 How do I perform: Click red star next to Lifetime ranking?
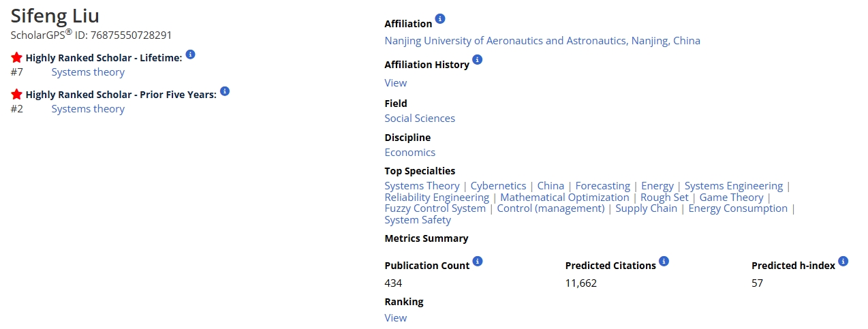(16, 57)
